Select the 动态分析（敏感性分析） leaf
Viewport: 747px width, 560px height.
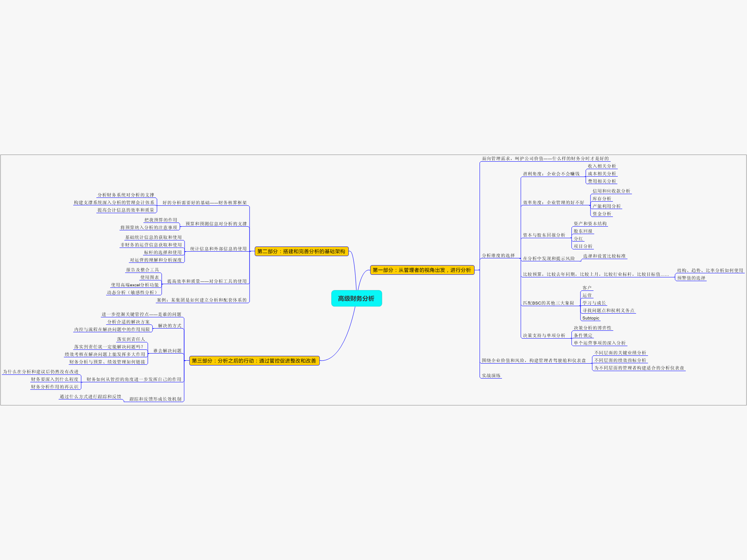point(133,293)
